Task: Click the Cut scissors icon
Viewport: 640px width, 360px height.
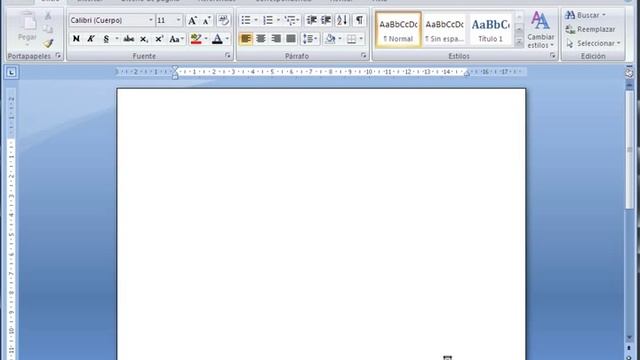Action: [48, 16]
